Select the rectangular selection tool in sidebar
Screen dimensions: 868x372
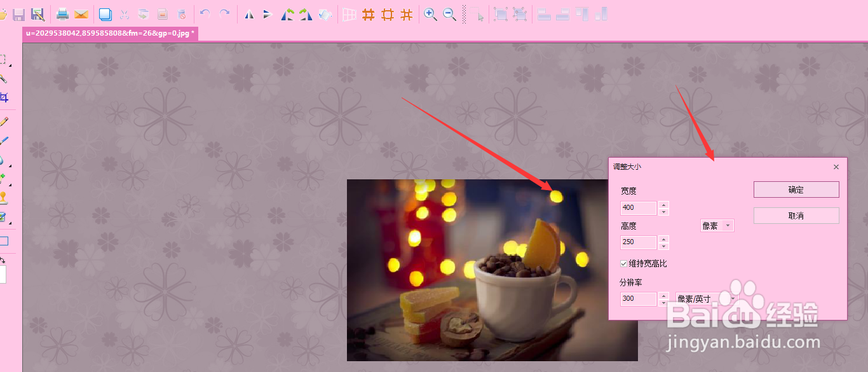click(x=3, y=60)
